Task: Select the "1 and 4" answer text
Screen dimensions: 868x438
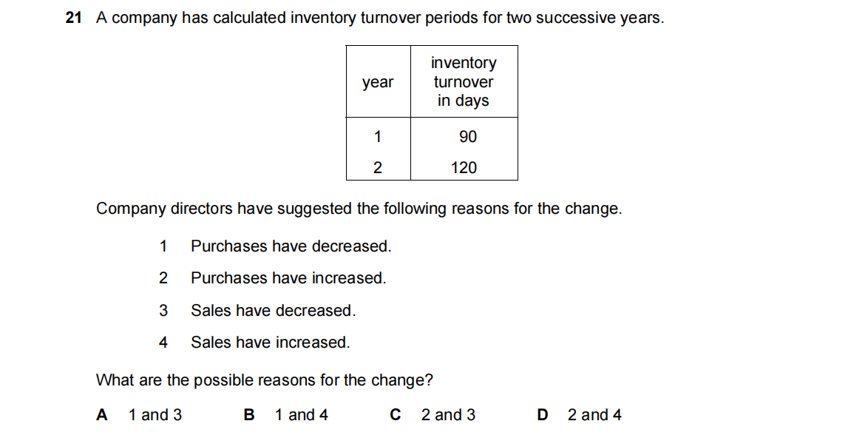Action: [x=301, y=415]
